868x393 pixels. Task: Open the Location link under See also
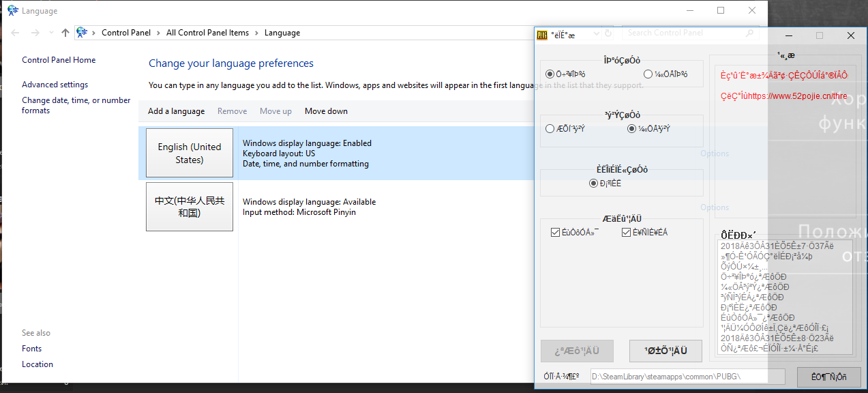(38, 364)
